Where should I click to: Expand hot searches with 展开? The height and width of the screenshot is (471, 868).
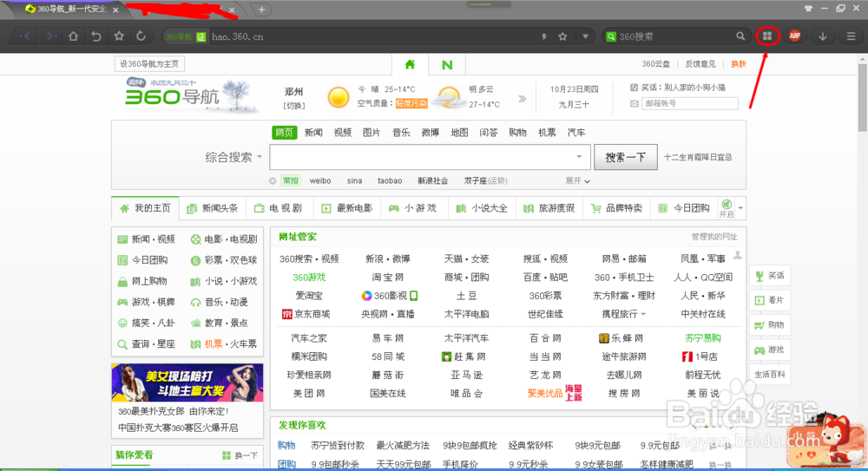[x=578, y=181]
